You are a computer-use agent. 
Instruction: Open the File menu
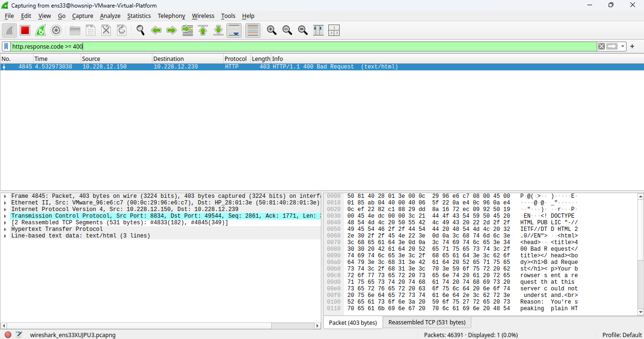pos(9,16)
